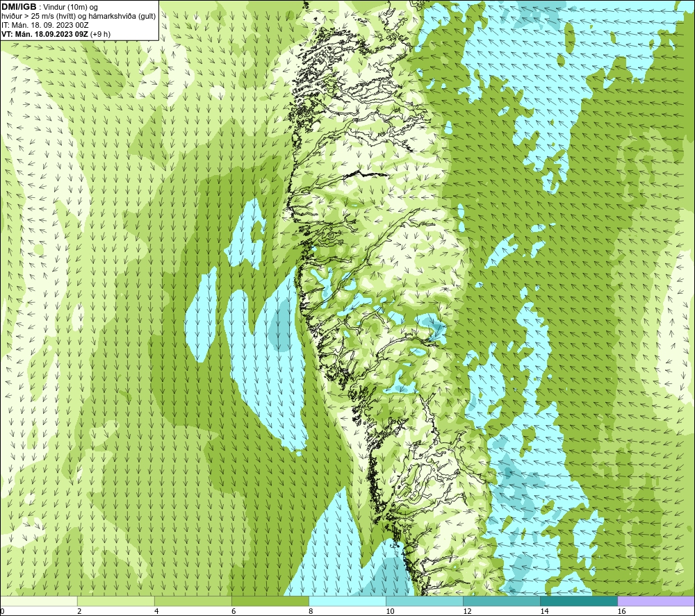
Task: Click the legend scale label '12'
Action: coord(467,611)
